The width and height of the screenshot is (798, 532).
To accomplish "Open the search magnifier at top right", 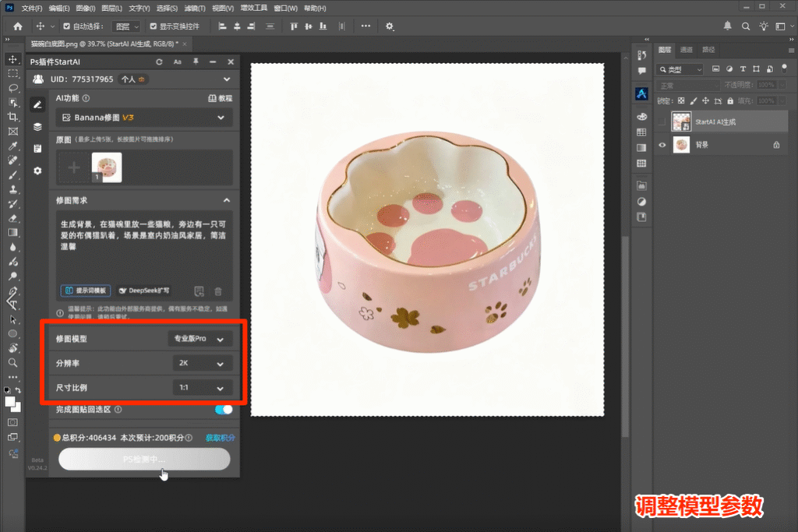I will coord(746,26).
